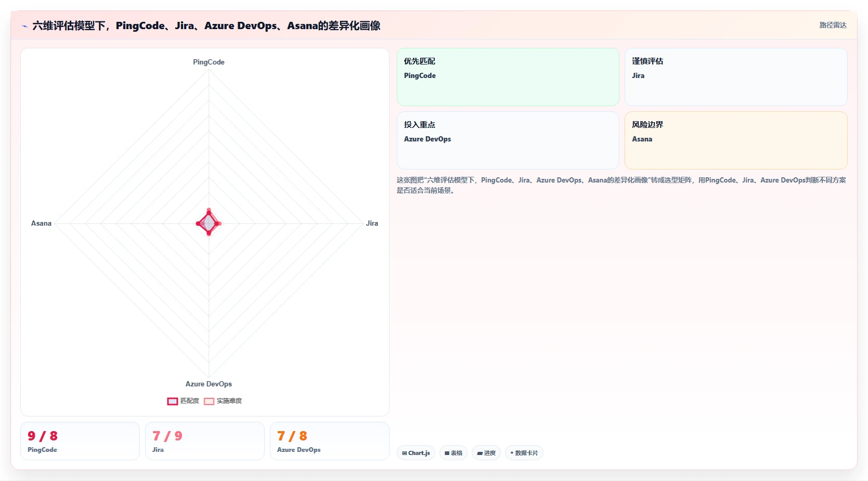Click the 表格 tag
This screenshot has width=868, height=481.
point(454,453)
